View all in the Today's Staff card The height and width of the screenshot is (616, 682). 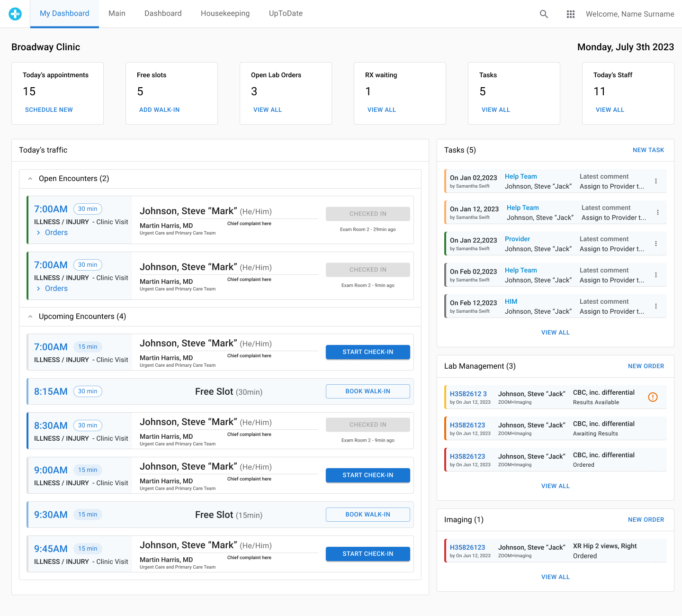[610, 110]
